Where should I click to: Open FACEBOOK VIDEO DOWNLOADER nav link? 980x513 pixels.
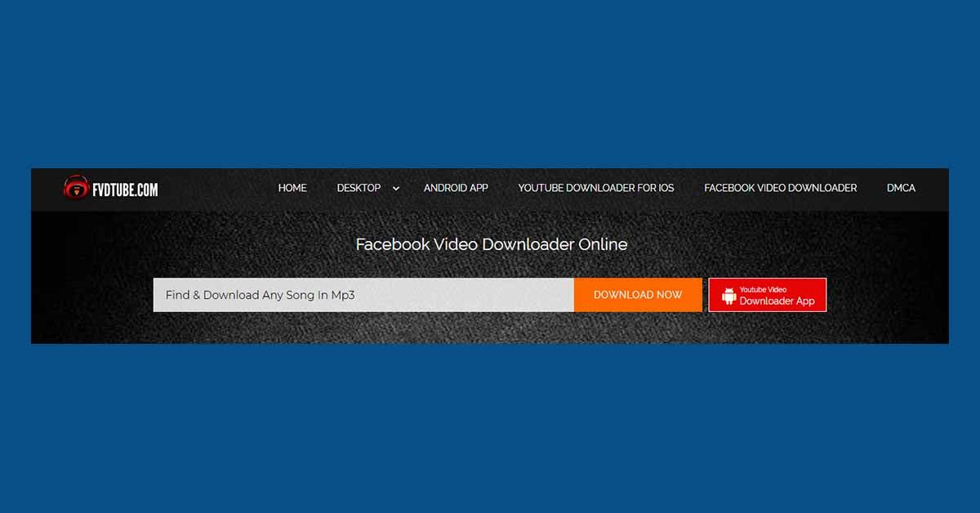[781, 188]
